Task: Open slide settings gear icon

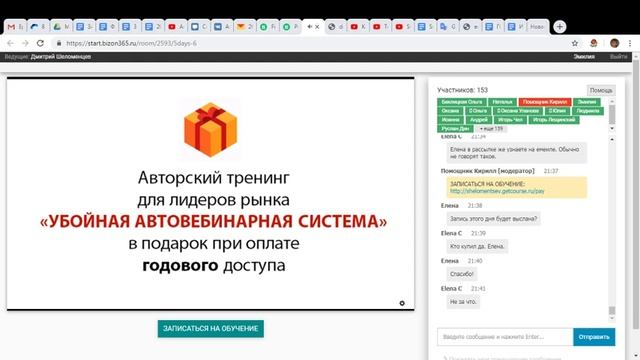Action: (x=402, y=303)
